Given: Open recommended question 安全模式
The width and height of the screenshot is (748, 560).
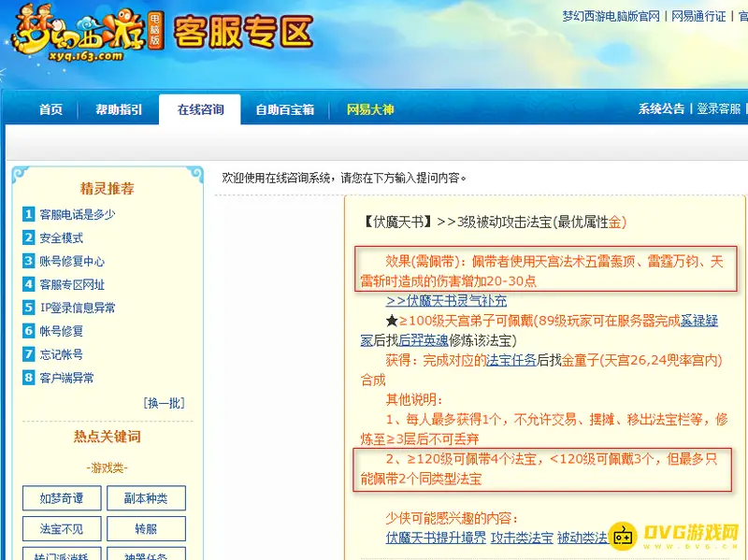Looking at the screenshot, I should point(61,238).
